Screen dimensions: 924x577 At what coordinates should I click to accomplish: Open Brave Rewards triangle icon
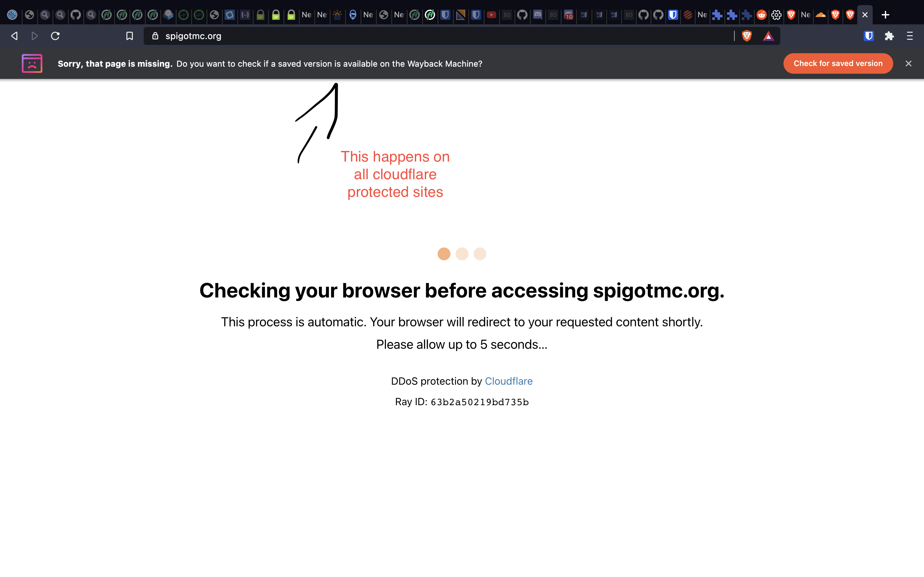coord(768,36)
